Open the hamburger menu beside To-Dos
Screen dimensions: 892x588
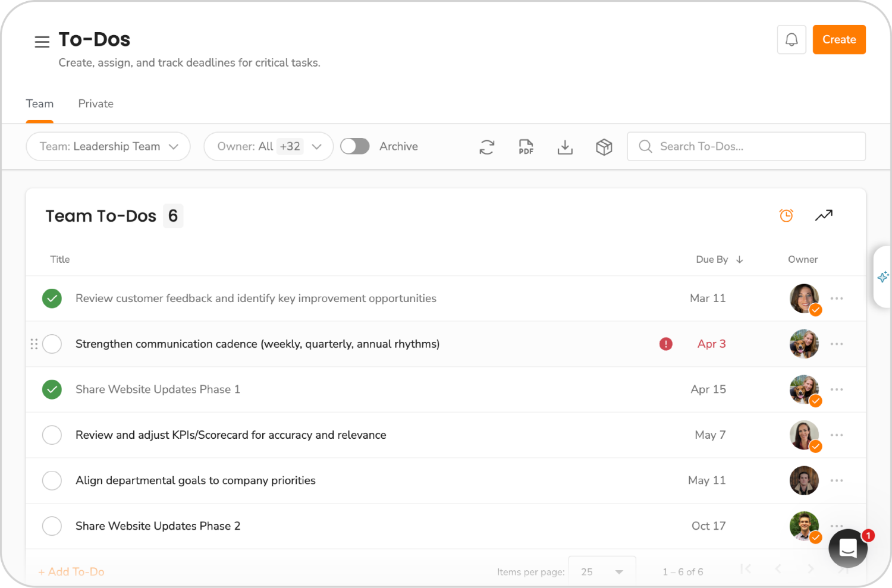click(x=42, y=42)
